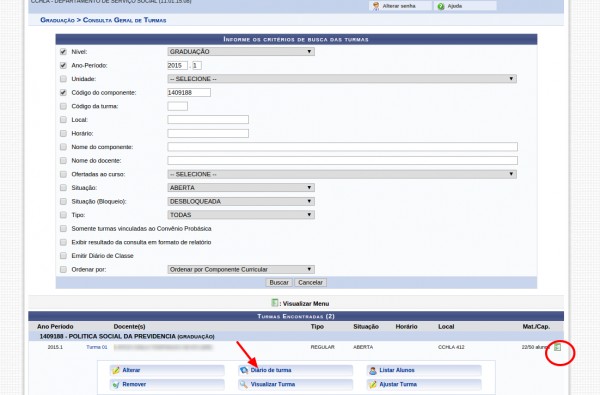Image resolution: width=600 pixels, height=395 pixels.
Task: Click the Buscar button
Action: pos(279,282)
